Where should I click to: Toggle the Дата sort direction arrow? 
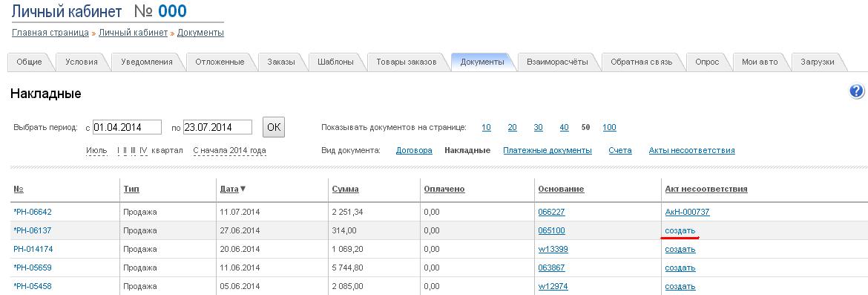tap(243, 189)
